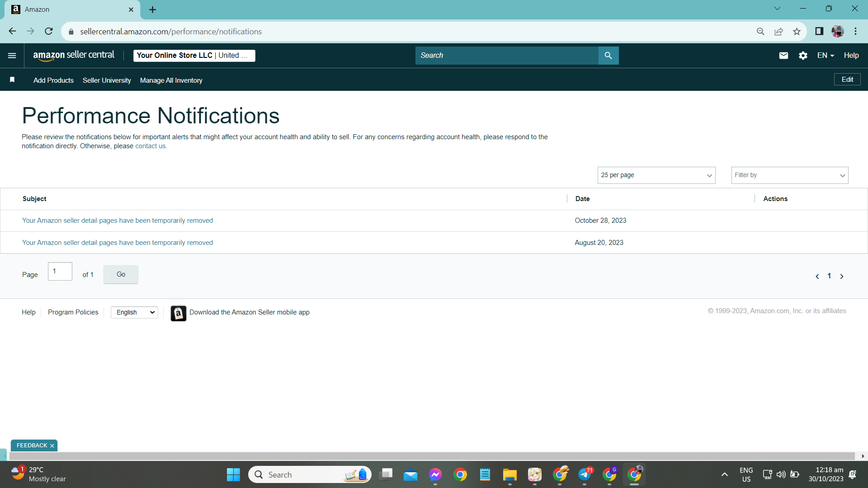Viewport: 868px width, 488px height.
Task: Open the Mail app in the taskbar
Action: [410, 474]
